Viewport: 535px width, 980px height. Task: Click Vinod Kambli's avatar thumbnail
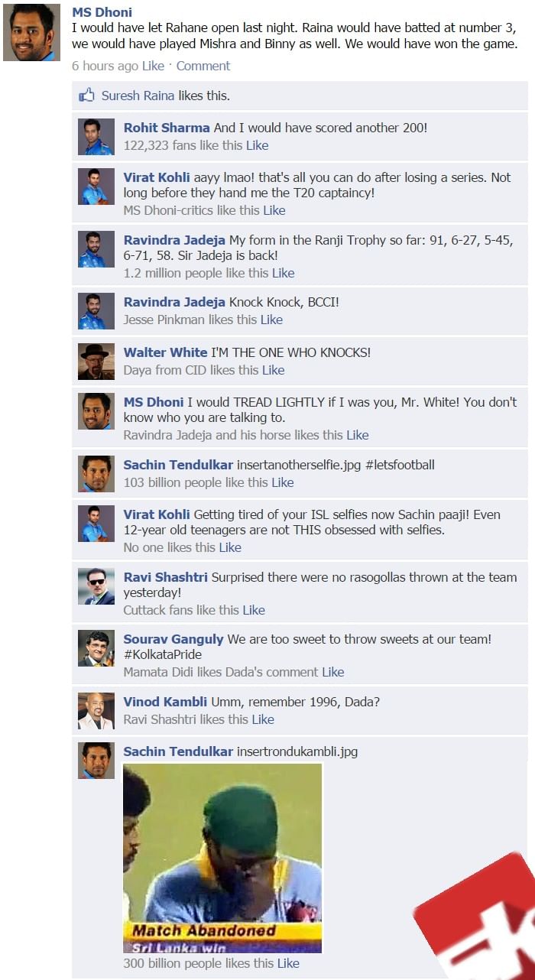click(x=96, y=711)
